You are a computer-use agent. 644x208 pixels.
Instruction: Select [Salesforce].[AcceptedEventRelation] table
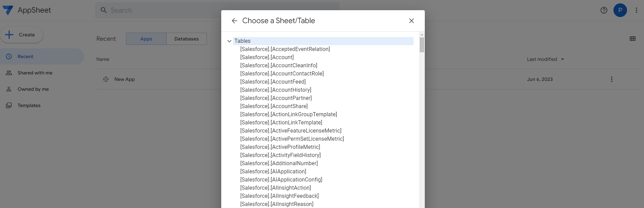[x=285, y=49]
